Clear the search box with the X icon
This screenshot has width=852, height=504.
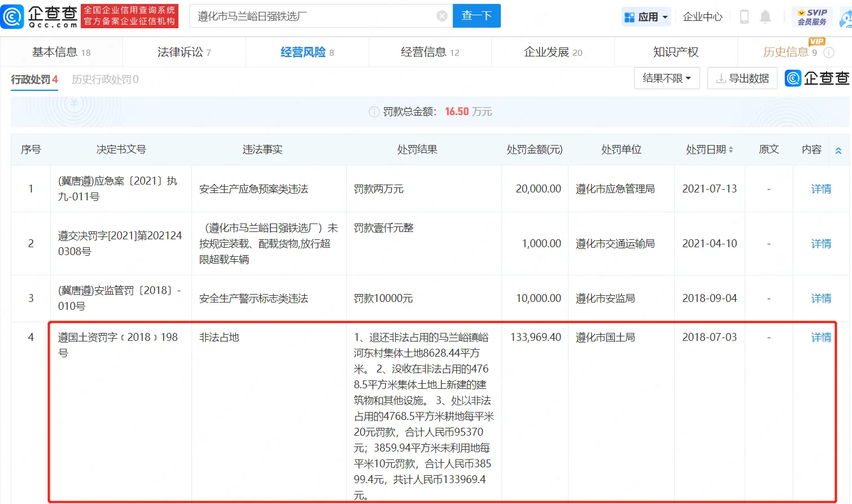coord(442,16)
